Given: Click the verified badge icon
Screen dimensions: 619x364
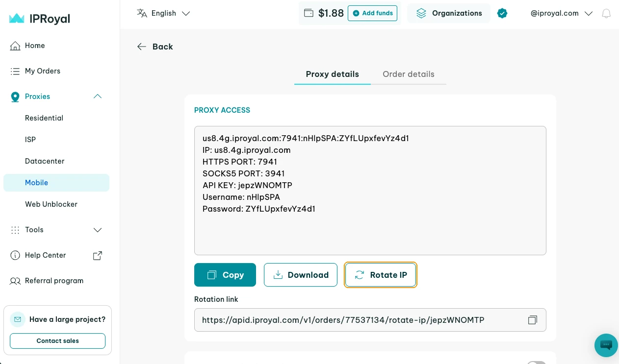Looking at the screenshot, I should point(502,13).
